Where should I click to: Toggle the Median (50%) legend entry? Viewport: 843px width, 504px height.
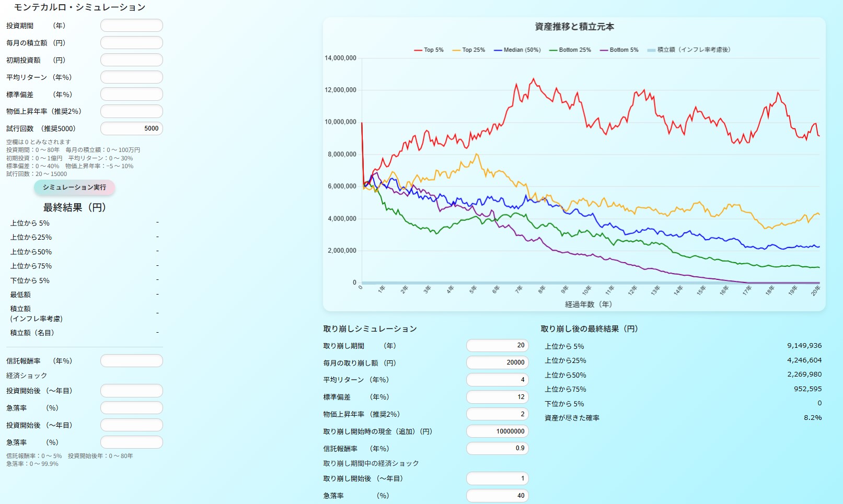(517, 50)
